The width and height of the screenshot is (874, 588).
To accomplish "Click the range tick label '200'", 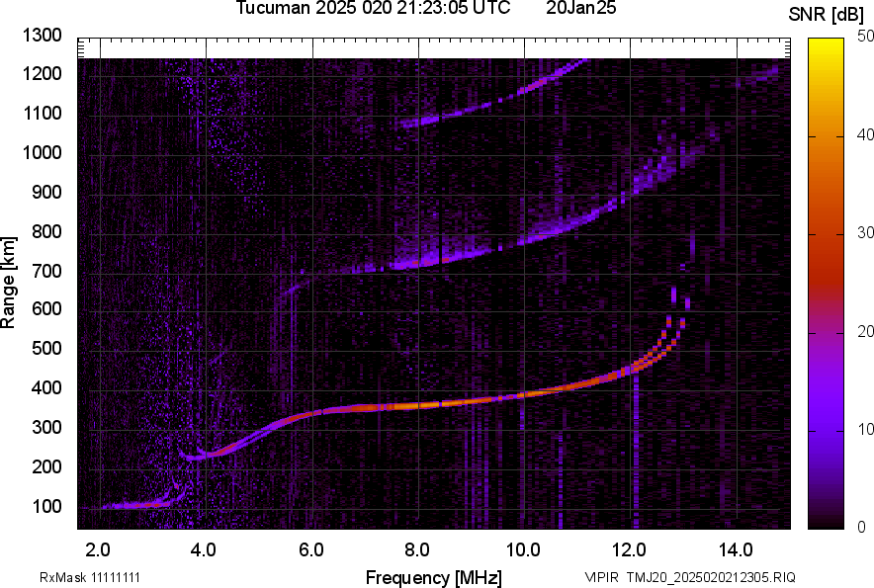I will coord(46,466).
